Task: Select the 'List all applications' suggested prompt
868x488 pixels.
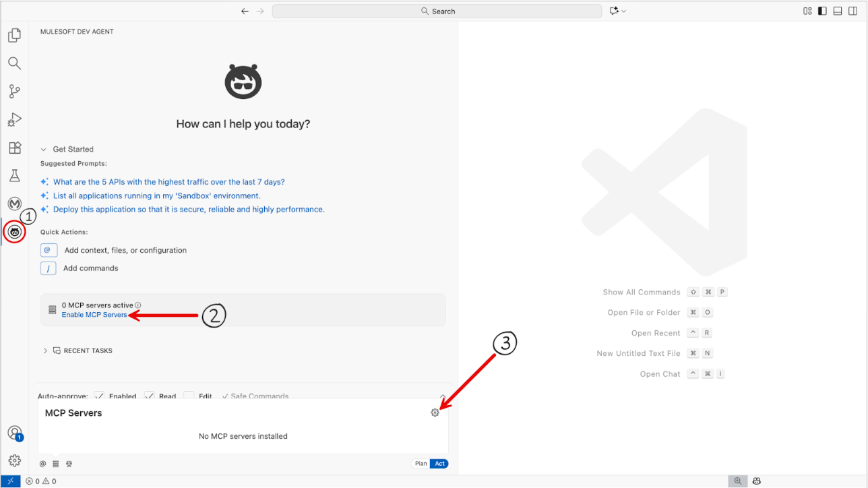Action: click(156, 195)
